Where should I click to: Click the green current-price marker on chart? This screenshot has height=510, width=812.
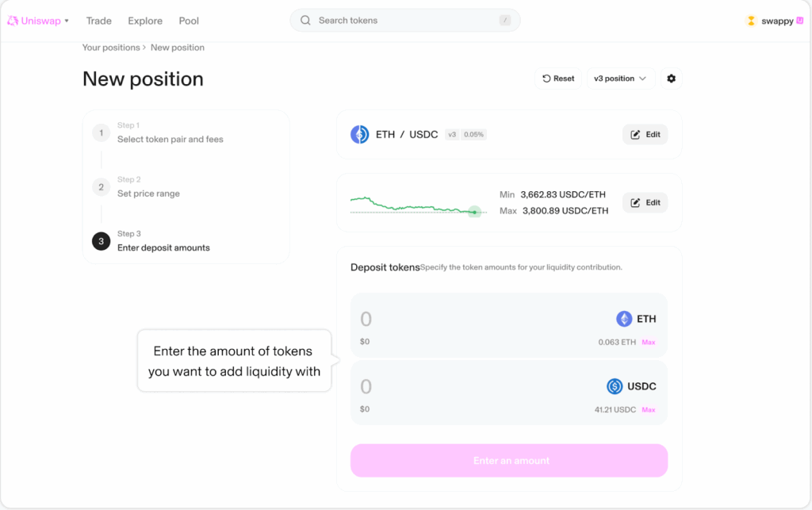pyautogui.click(x=474, y=212)
